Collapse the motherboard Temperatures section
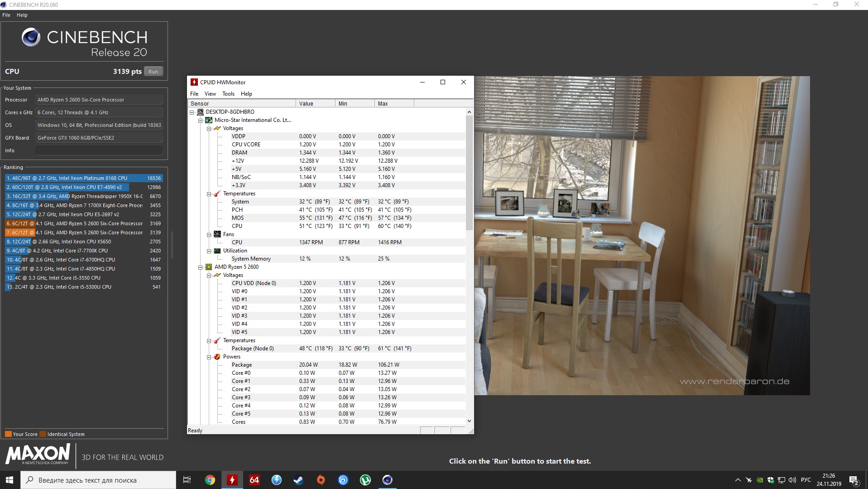 click(x=209, y=194)
